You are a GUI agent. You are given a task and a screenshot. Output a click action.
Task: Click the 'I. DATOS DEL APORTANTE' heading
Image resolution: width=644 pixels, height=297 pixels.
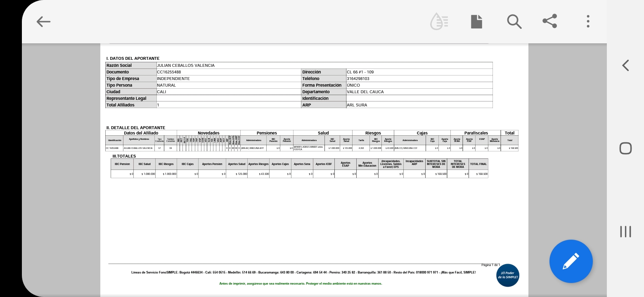(x=133, y=59)
